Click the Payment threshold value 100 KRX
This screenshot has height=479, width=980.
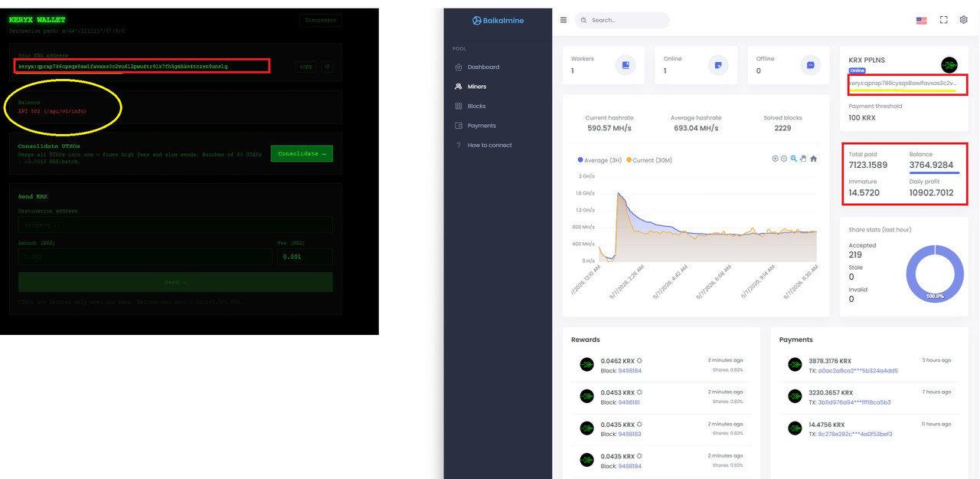coord(862,118)
